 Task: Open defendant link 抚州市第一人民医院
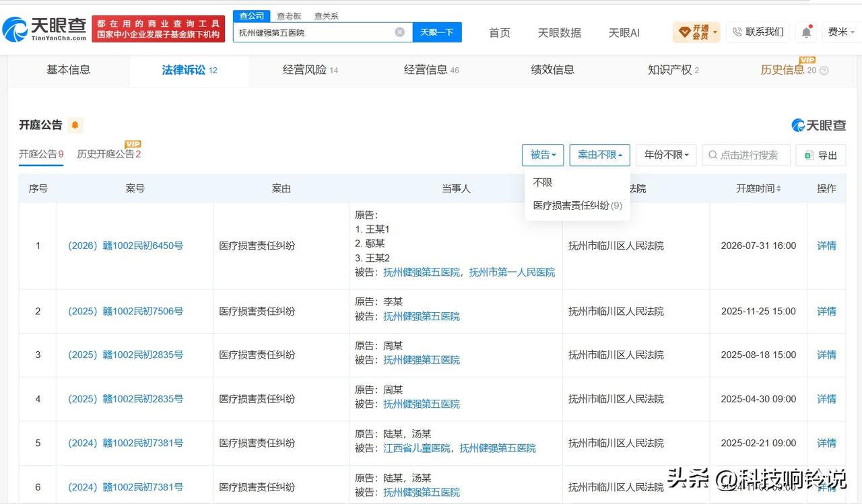click(x=512, y=273)
